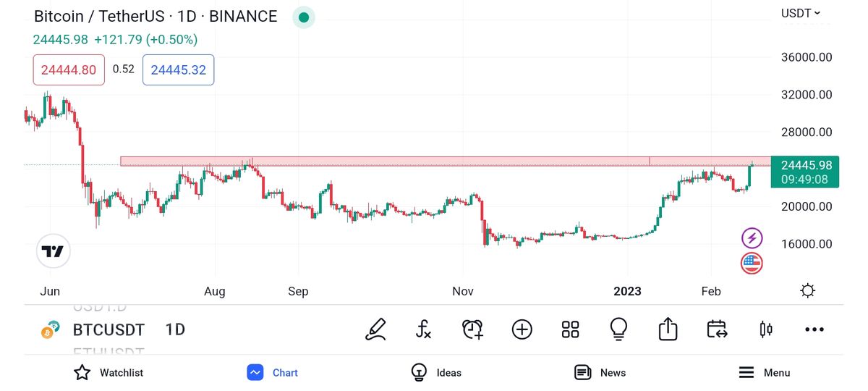Create a price alert with alarm icon
The image size is (868, 391).
472,329
